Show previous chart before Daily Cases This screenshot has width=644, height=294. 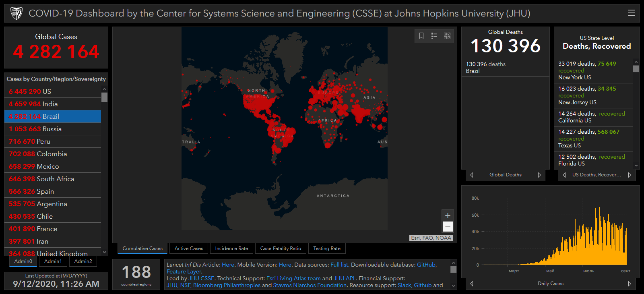click(x=472, y=284)
